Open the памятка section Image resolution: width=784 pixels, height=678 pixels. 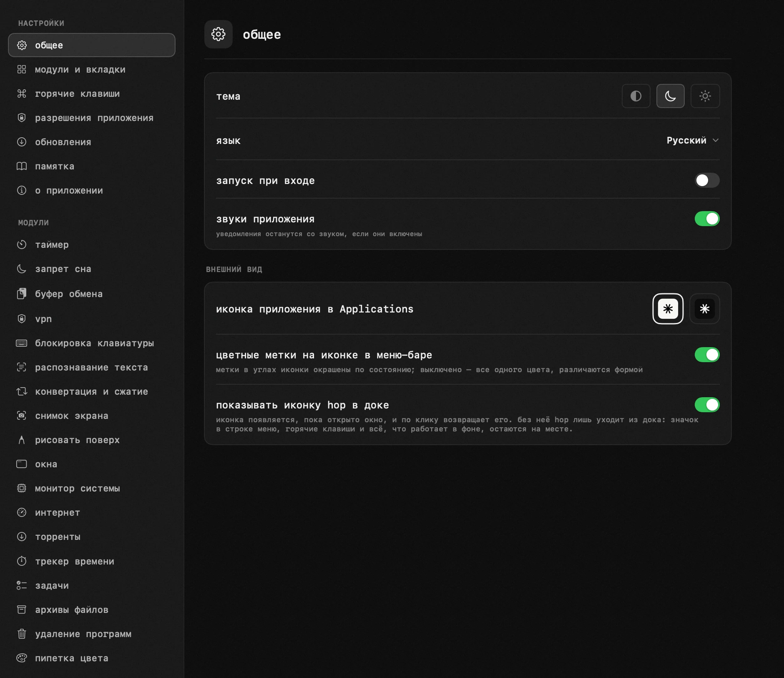(92, 166)
